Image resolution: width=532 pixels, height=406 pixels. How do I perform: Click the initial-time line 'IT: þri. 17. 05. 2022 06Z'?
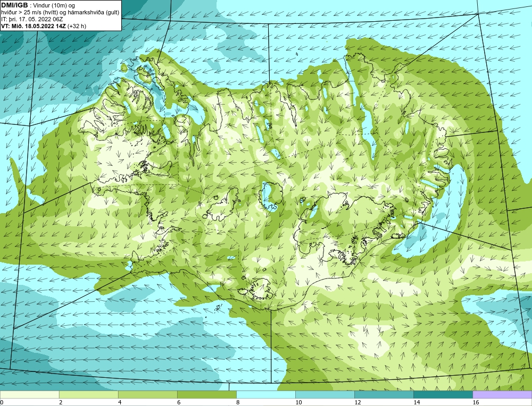pos(32,19)
